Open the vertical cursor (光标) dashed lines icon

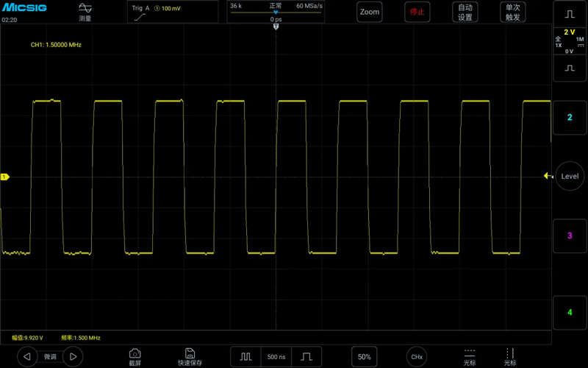point(510,353)
